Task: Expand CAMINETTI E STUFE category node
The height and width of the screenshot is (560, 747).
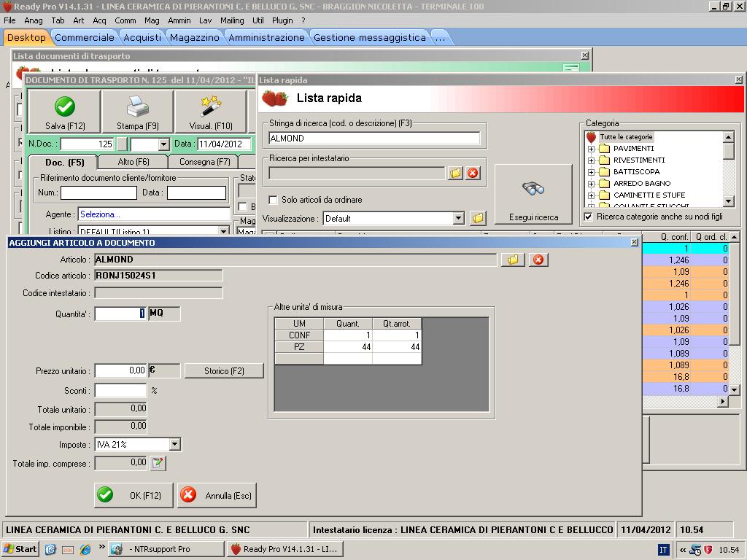Action: (591, 195)
